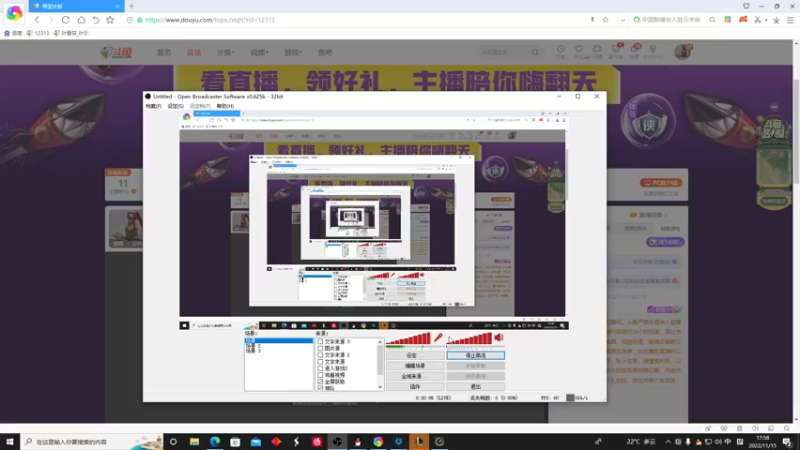
Task: Toggle the image source checkbox
Action: tap(320, 348)
